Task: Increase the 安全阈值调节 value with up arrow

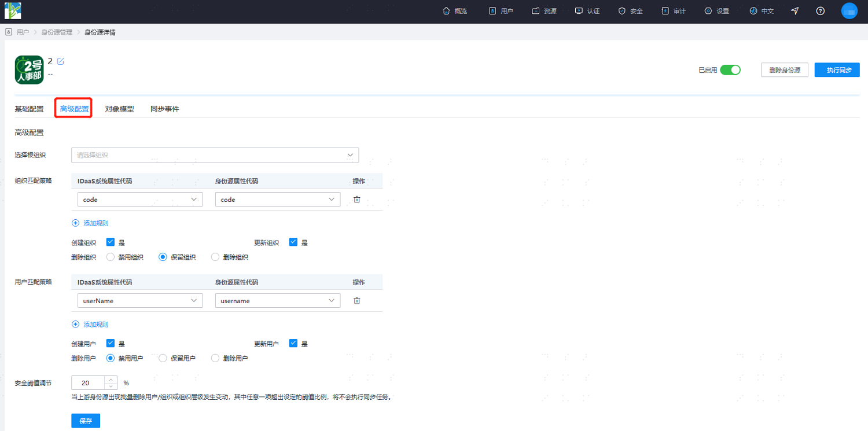Action: (x=111, y=380)
